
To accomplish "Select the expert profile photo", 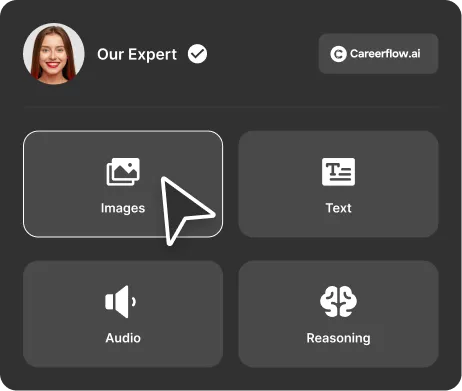I will (54, 53).
